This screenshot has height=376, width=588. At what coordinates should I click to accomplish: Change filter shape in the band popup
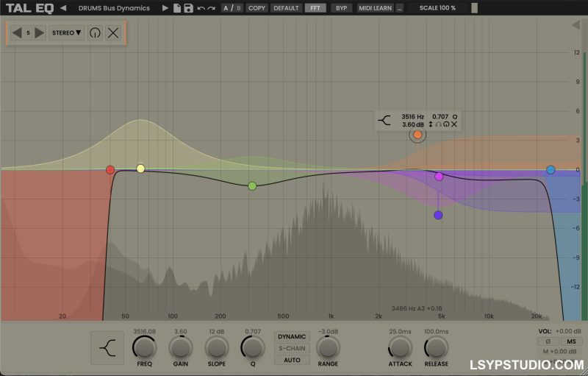(x=384, y=121)
